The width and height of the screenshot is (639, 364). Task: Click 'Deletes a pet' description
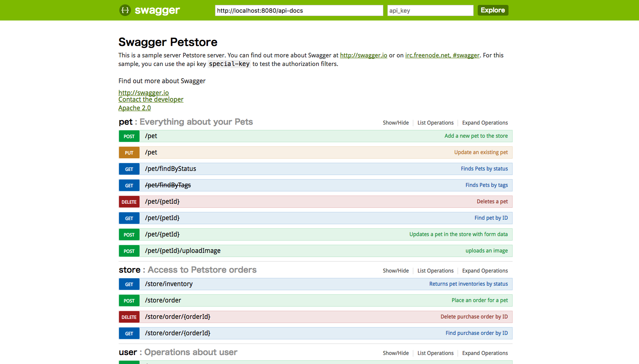(492, 202)
